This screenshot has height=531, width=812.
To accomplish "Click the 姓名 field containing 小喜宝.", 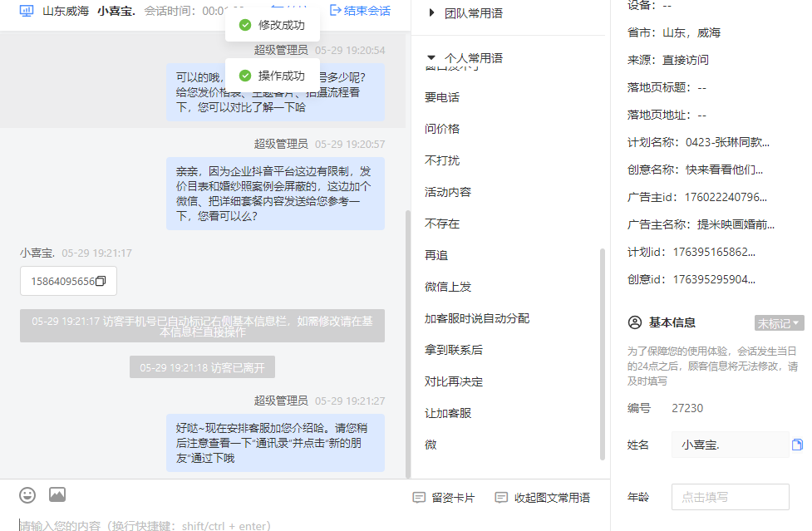I will 731,445.
